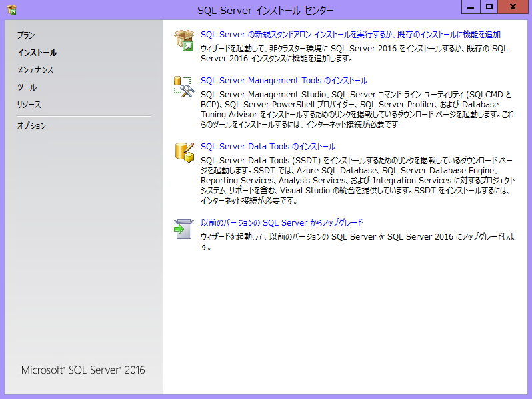Click the SQL Server インストール センター title bar text
Viewport: 532px width, 399px height.
pos(265,10)
